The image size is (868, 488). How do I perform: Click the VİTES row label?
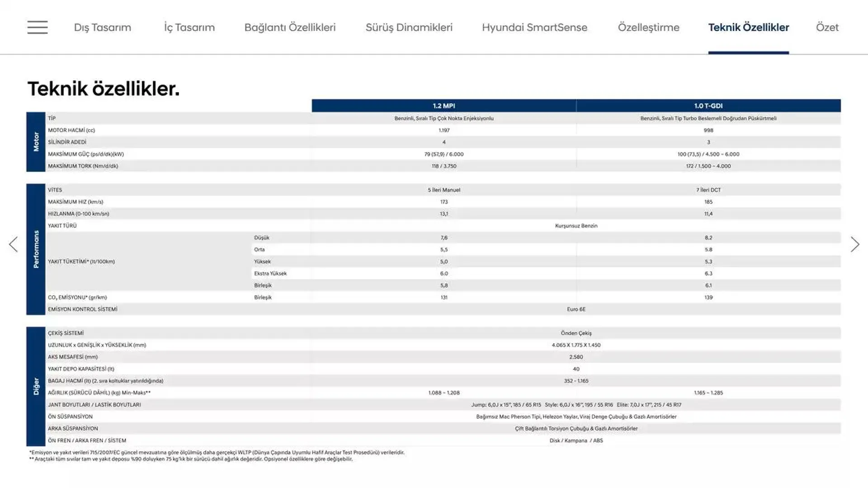[x=55, y=190]
